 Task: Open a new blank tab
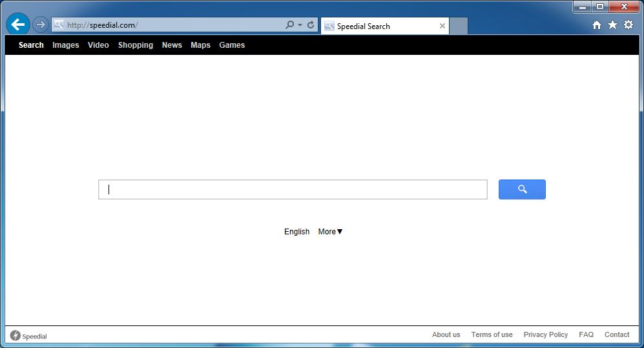pyautogui.click(x=459, y=26)
